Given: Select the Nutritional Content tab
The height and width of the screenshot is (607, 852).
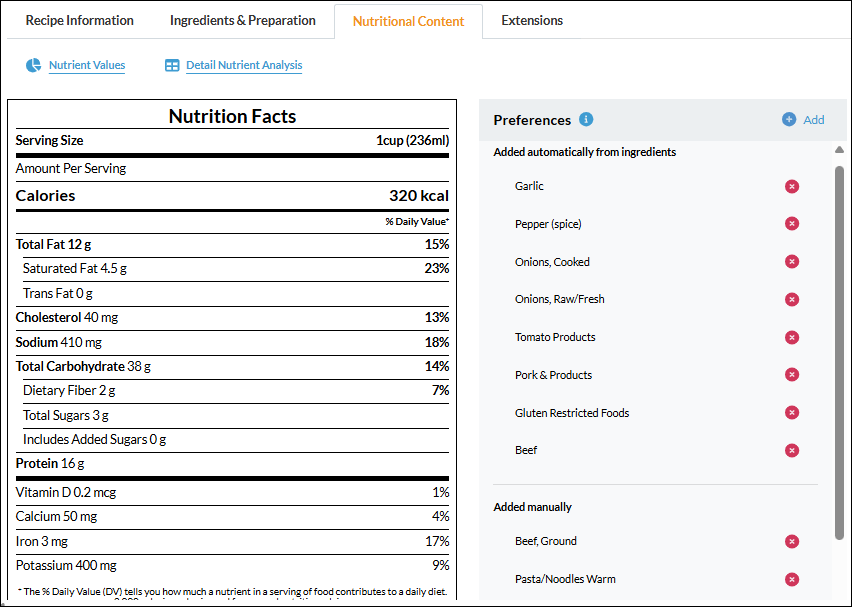Looking at the screenshot, I should (408, 21).
